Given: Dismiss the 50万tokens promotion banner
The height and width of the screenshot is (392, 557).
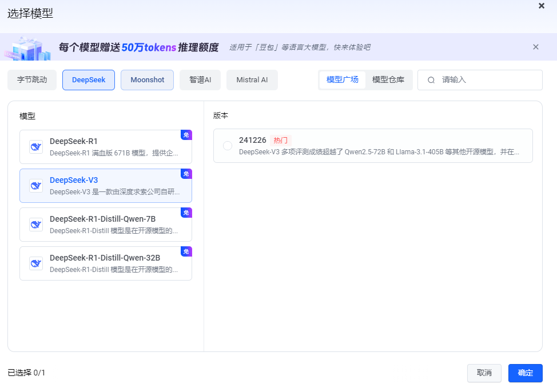Looking at the screenshot, I should click(x=536, y=47).
